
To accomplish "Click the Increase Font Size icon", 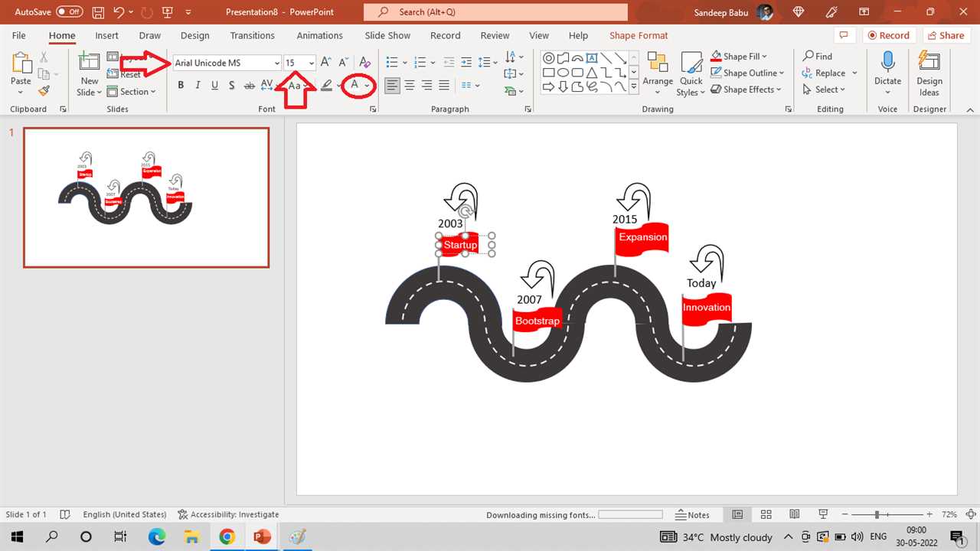I will pos(326,63).
